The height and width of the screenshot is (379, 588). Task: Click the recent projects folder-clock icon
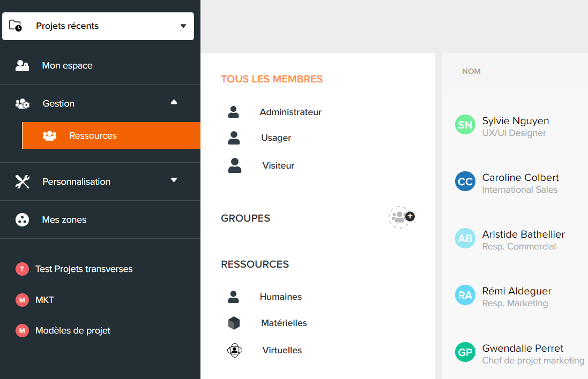[x=16, y=26]
